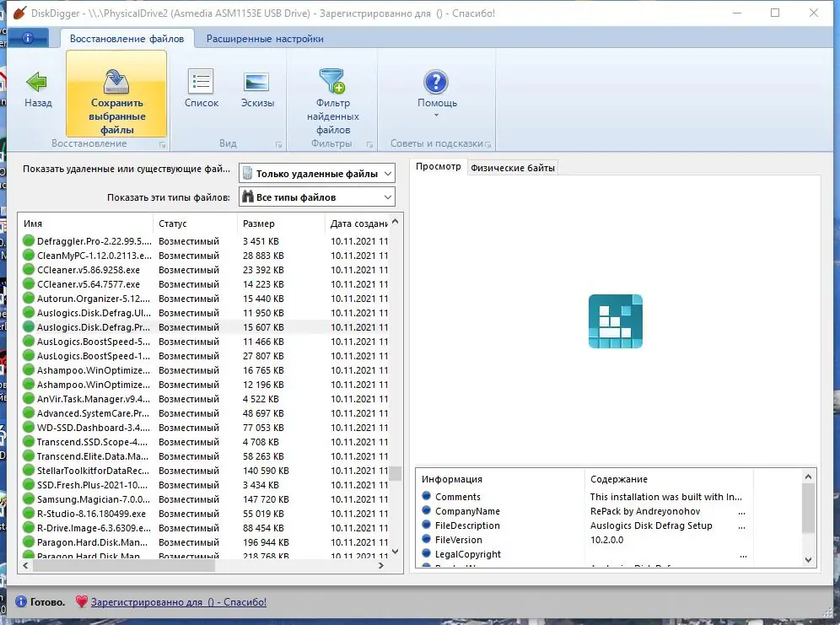Viewport: 840px width, 625px height.
Task: Expand the Помощь dropdown arrow
Action: click(x=436, y=116)
